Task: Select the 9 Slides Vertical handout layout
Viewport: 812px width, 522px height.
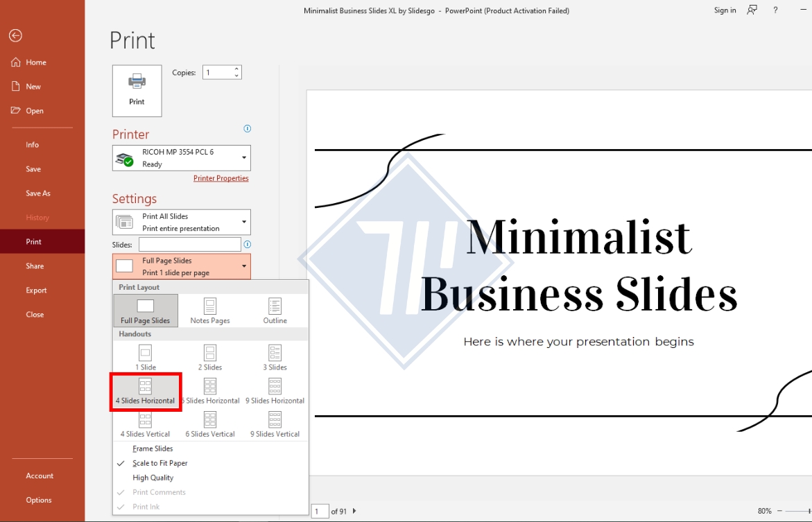Action: coord(275,424)
